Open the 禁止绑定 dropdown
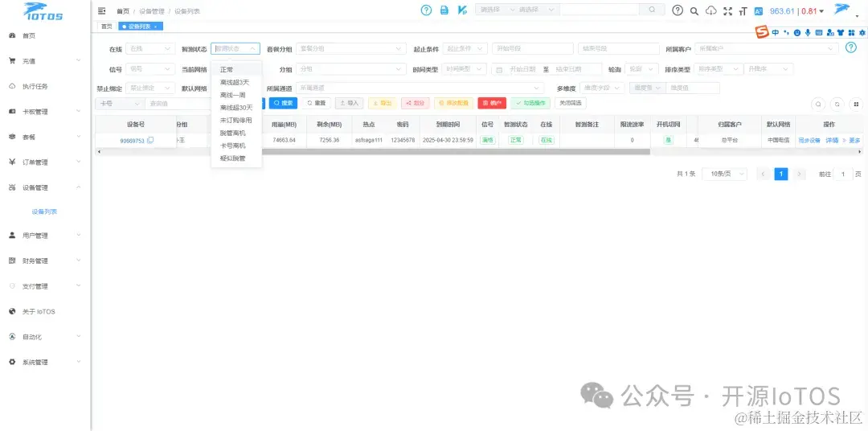 [150, 88]
